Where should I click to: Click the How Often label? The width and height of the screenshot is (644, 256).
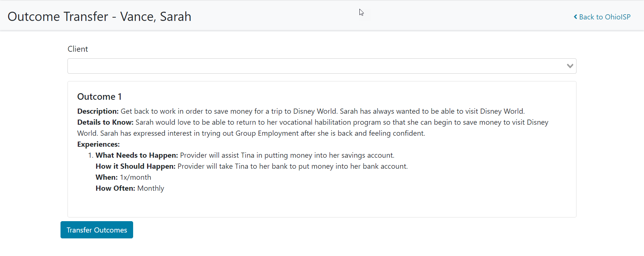point(115,188)
